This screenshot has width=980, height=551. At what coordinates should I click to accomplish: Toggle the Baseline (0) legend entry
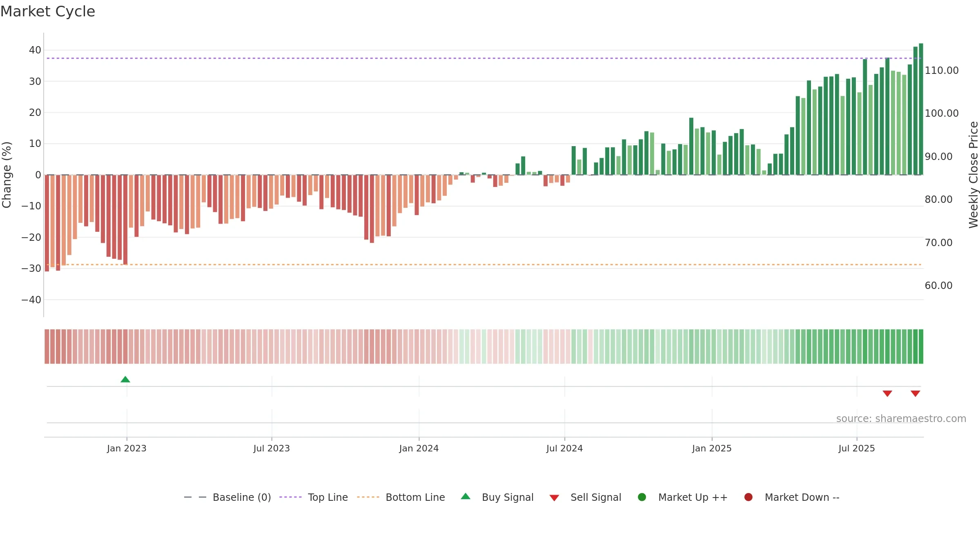point(227,498)
